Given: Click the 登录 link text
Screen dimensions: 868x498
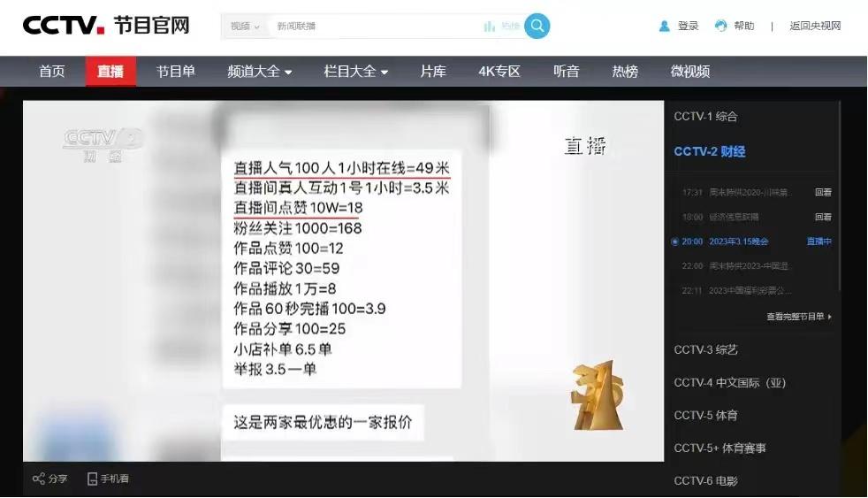Looking at the screenshot, I should pos(688,26).
